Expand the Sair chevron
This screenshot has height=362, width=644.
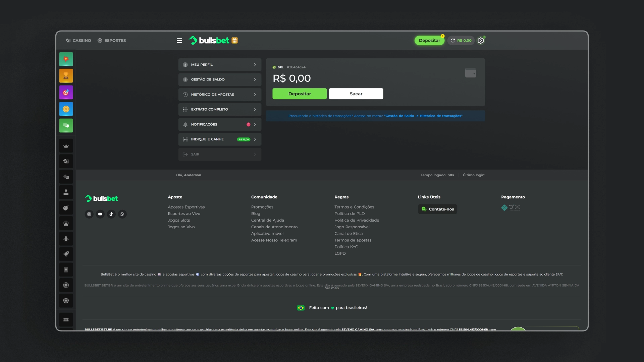pyautogui.click(x=255, y=154)
